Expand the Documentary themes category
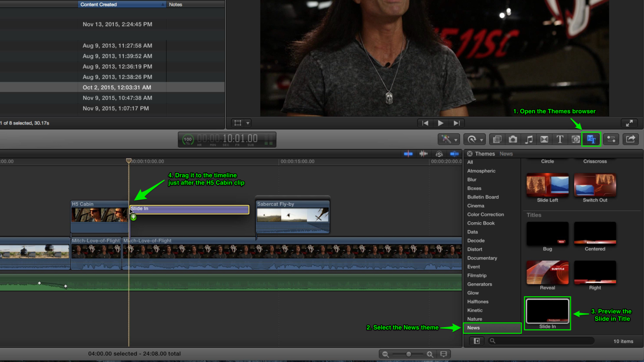The image size is (644, 362). 483,258
